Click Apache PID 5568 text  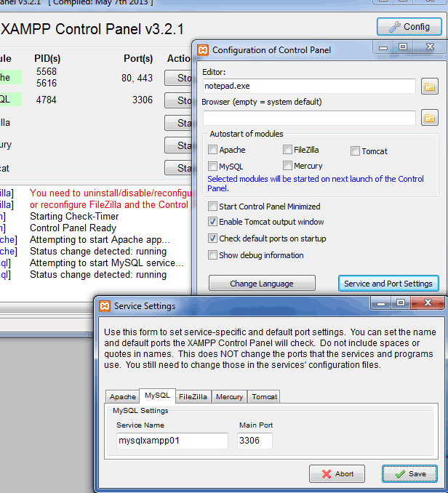coord(47,72)
